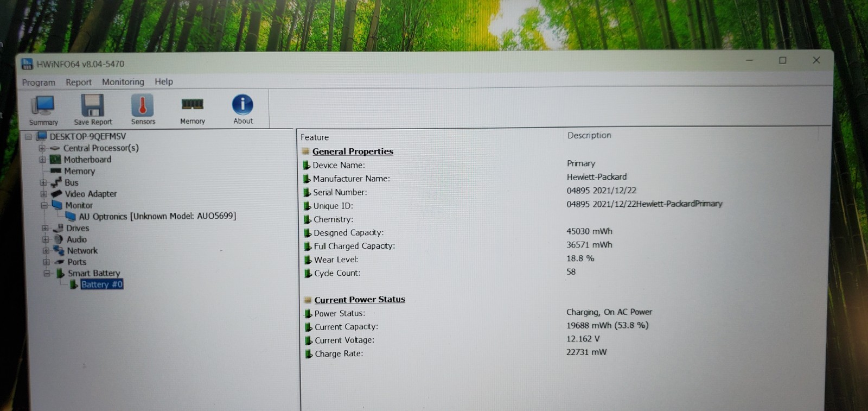Open the Report menu
868x411 pixels.
tap(79, 82)
